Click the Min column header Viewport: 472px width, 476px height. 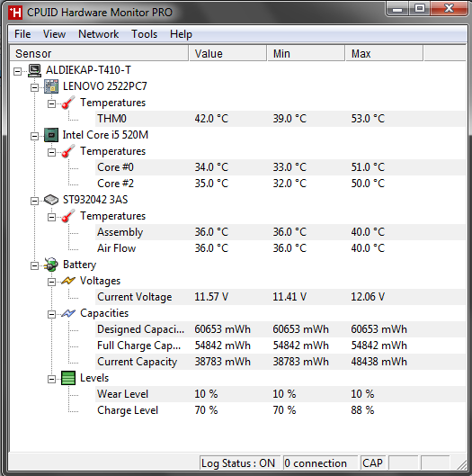point(306,54)
